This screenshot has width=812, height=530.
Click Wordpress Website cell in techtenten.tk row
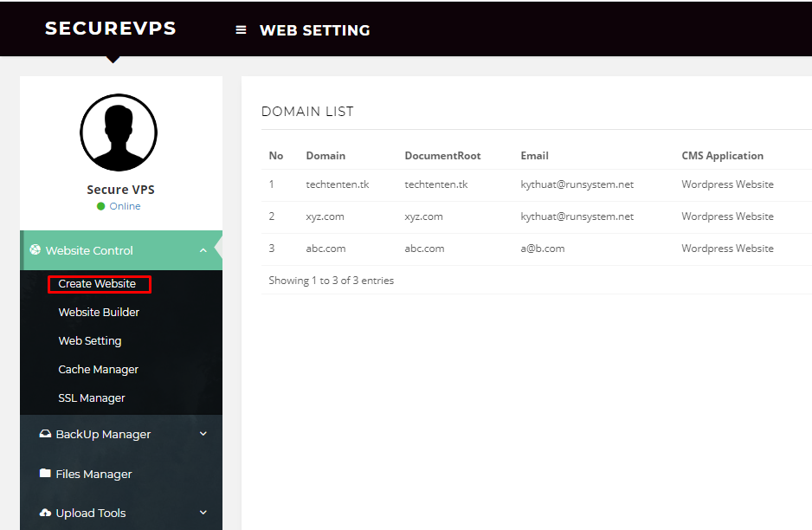(x=727, y=184)
